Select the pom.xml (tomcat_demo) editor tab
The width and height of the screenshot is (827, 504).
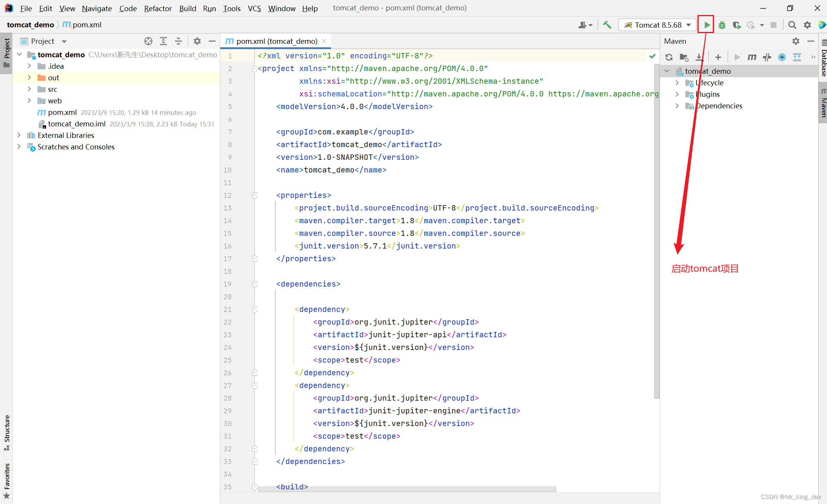(x=276, y=41)
